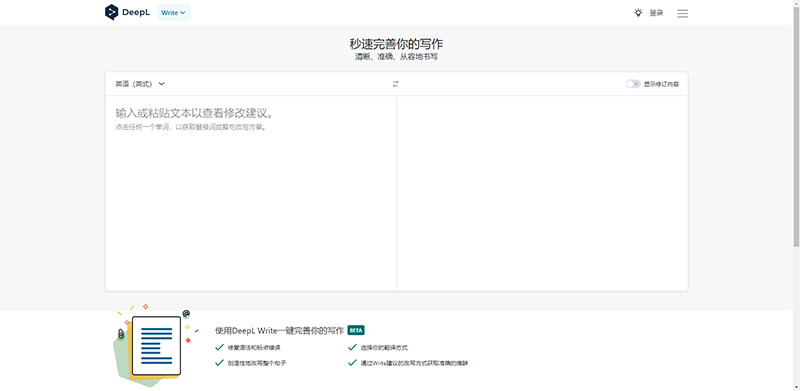
Task: Click into the left text input area
Action: [x=251, y=193]
